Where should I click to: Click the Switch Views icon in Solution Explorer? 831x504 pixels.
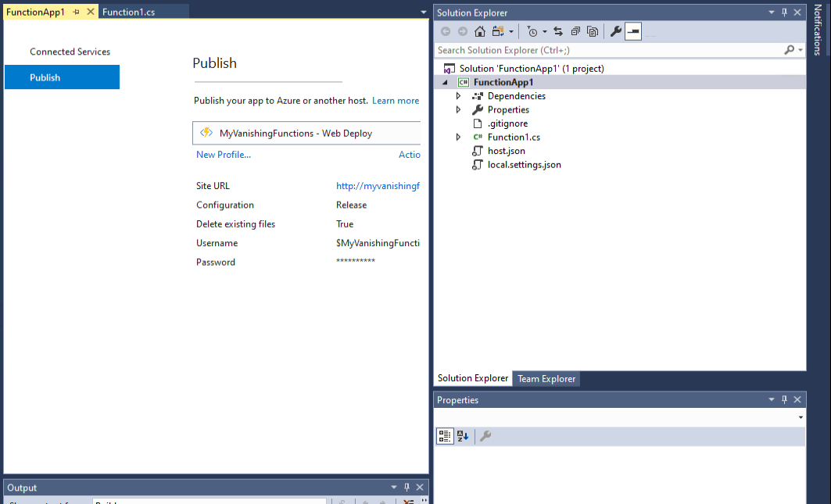coord(498,32)
